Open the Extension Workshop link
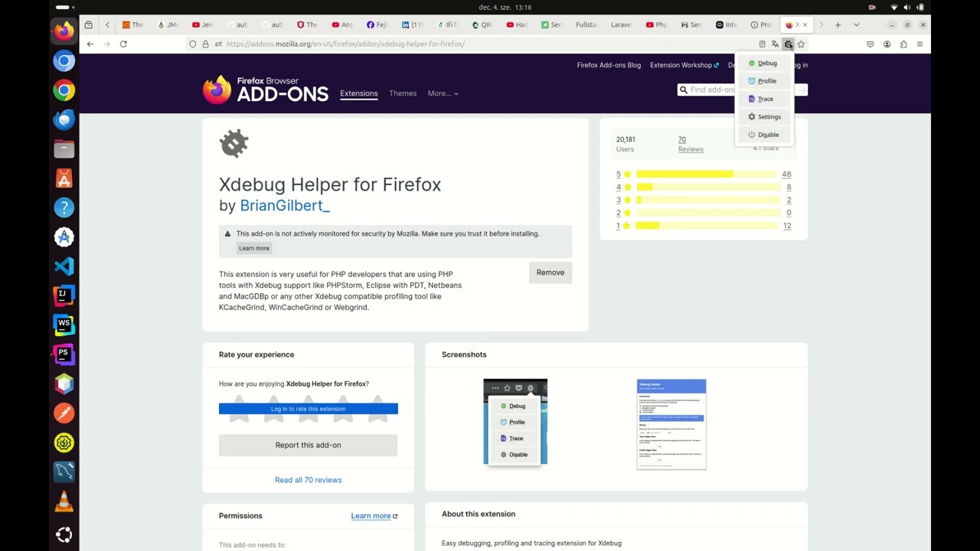The image size is (980, 551). click(x=684, y=65)
